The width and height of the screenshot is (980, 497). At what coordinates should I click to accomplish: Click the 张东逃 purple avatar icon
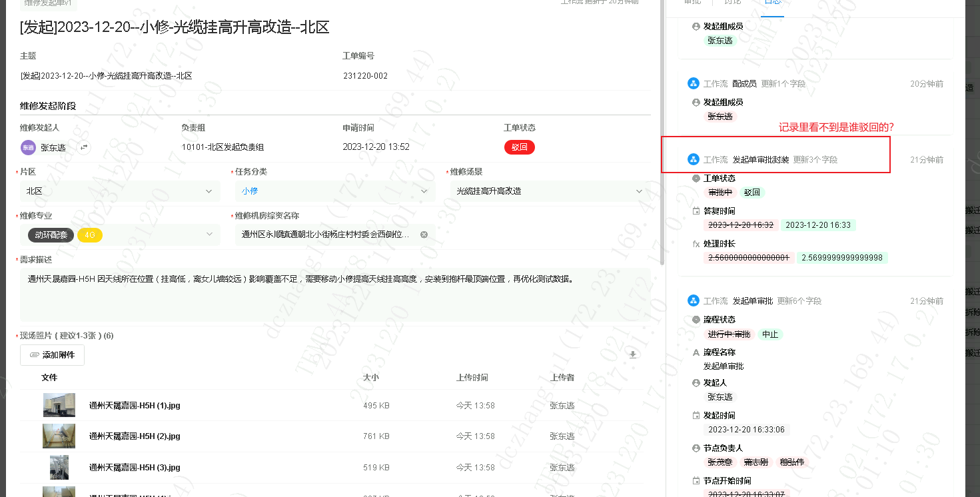28,148
